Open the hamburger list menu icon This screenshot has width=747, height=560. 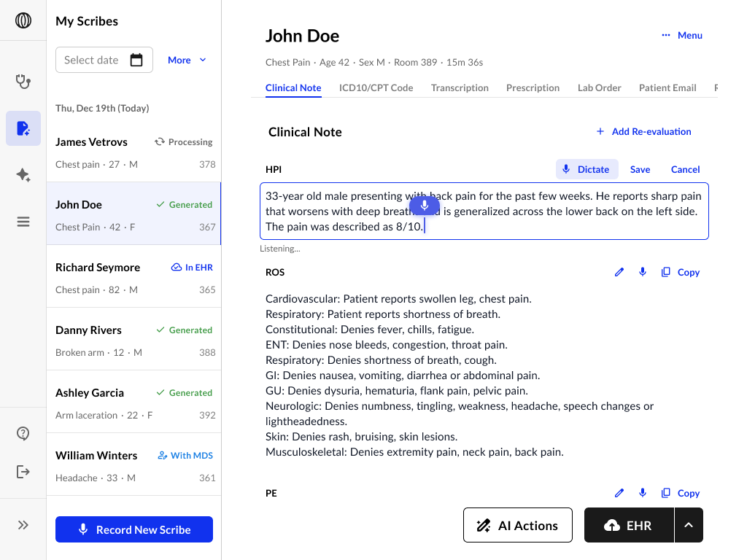pos(23,222)
